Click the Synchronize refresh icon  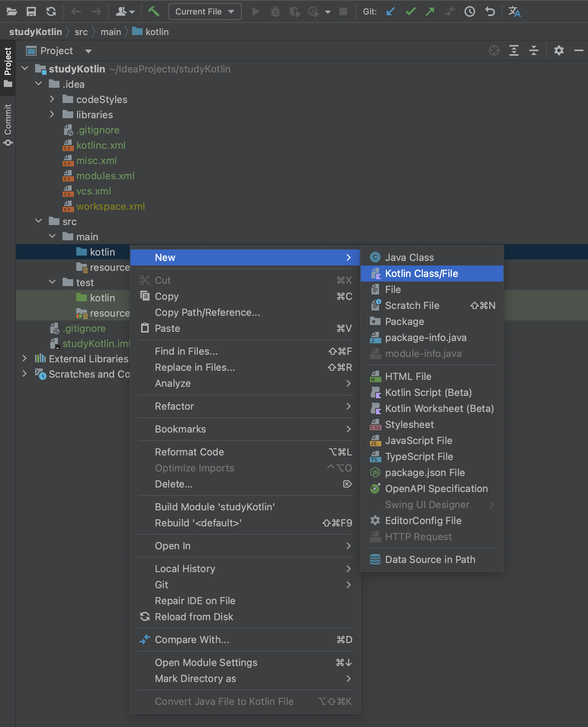[51, 12]
